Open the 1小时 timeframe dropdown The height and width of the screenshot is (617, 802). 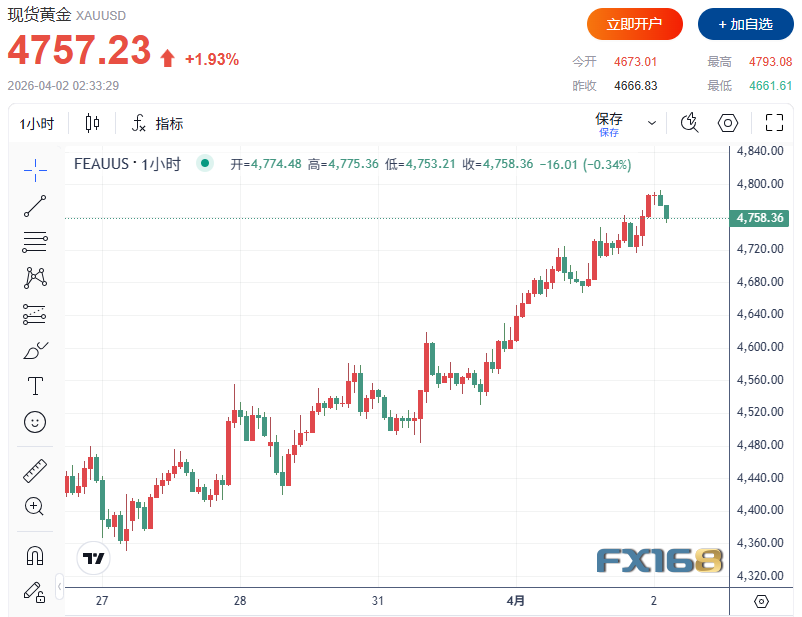click(37, 124)
